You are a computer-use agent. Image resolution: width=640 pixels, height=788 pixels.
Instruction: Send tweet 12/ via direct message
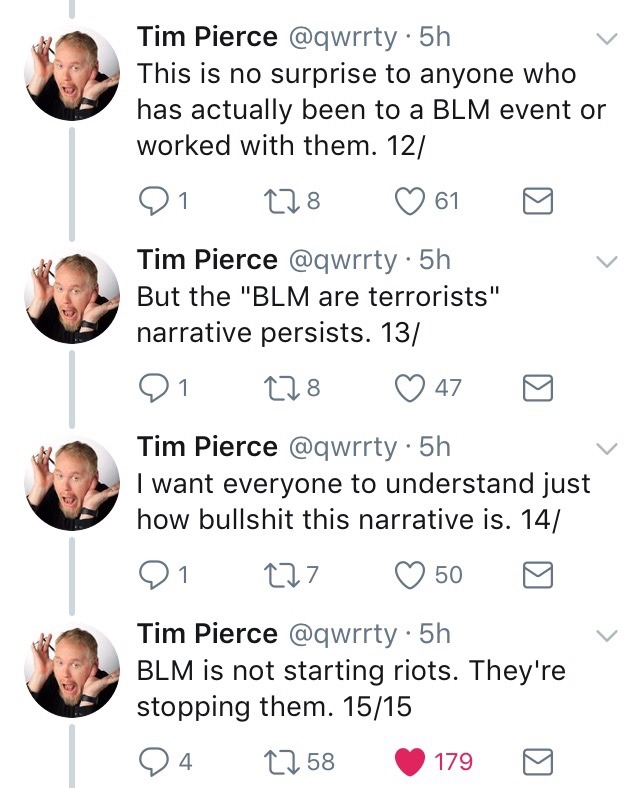[x=539, y=201]
